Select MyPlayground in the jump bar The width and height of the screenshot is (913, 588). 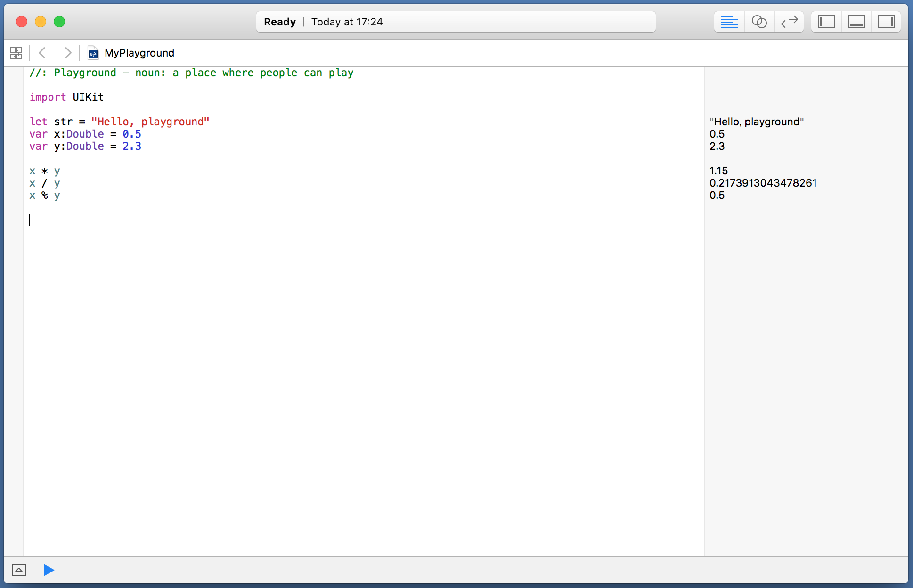139,53
